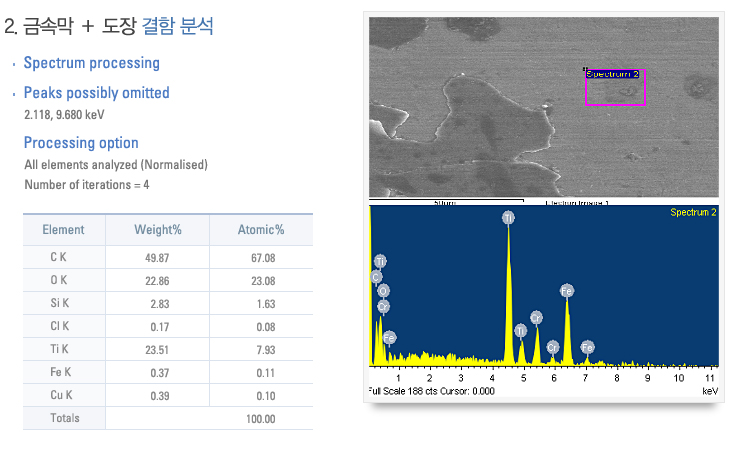Click the Ti K row in table
This screenshot has height=451, width=730.
pos(168,349)
